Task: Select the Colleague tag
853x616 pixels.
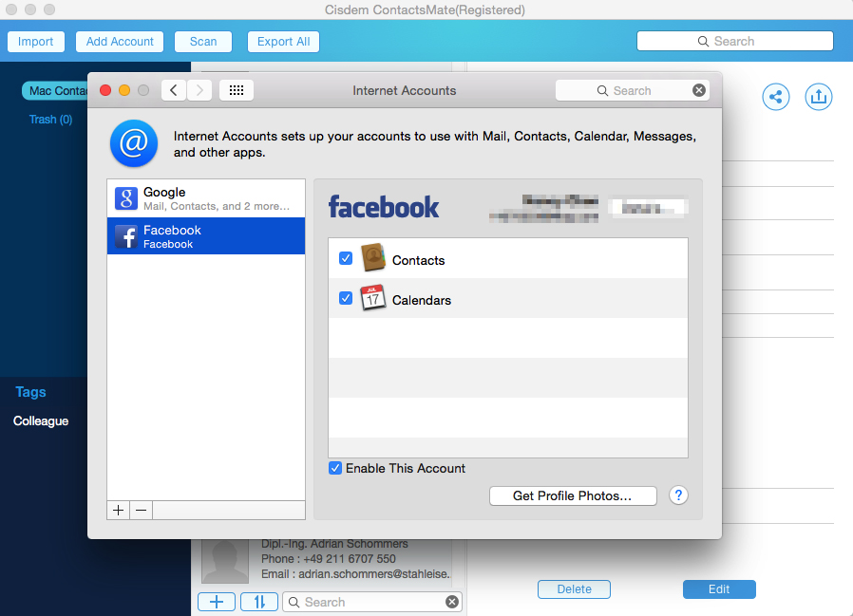Action: pyautogui.click(x=41, y=420)
